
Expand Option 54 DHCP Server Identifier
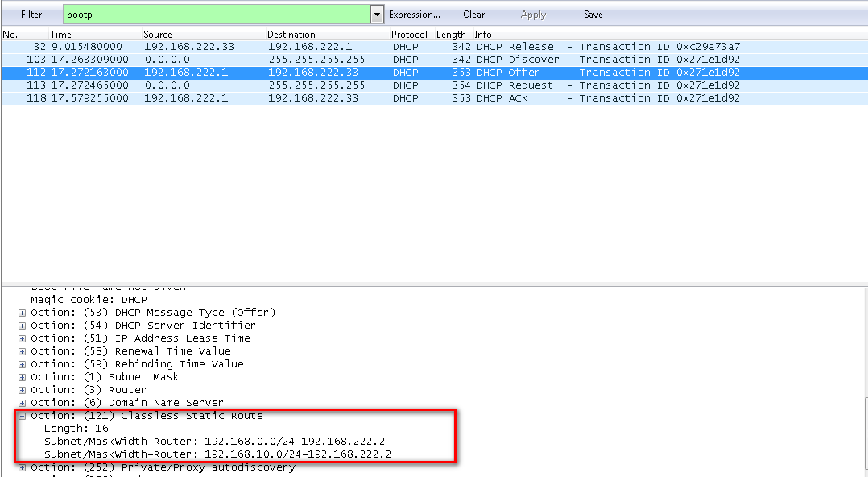point(21,325)
